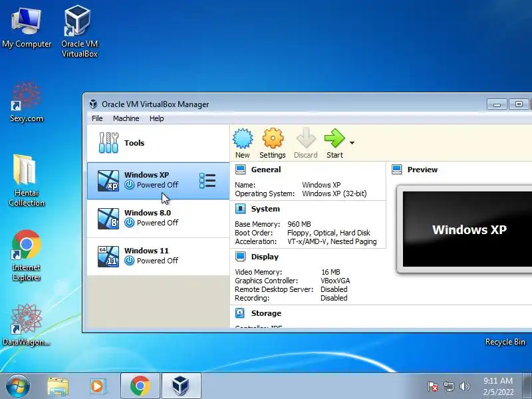
Task: Click the Powered Off status icon for Windows 8.0
Action: (x=129, y=223)
